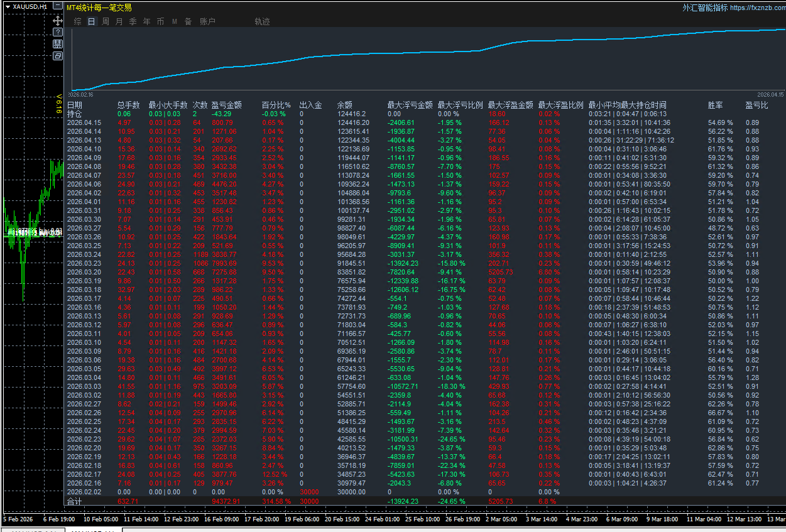Image resolution: width=786 pixels, height=532 pixels.
Task: Open the https://fxznzb.com link
Action: (757, 8)
